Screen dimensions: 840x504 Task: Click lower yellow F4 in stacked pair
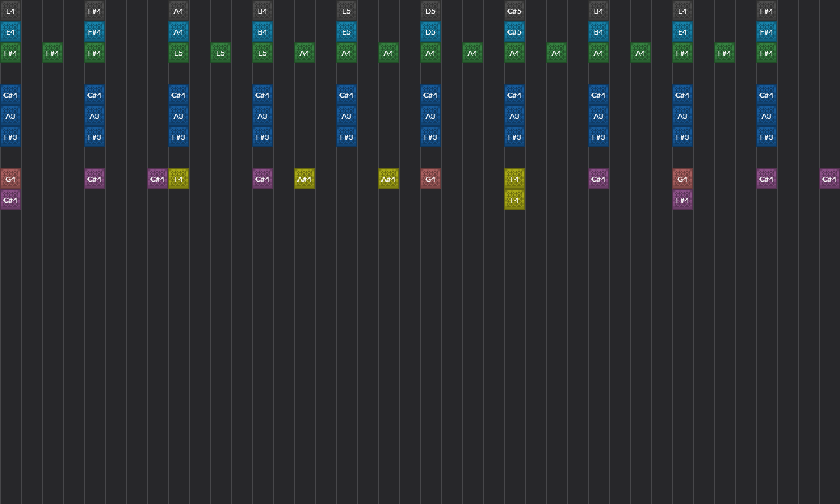coord(514,200)
